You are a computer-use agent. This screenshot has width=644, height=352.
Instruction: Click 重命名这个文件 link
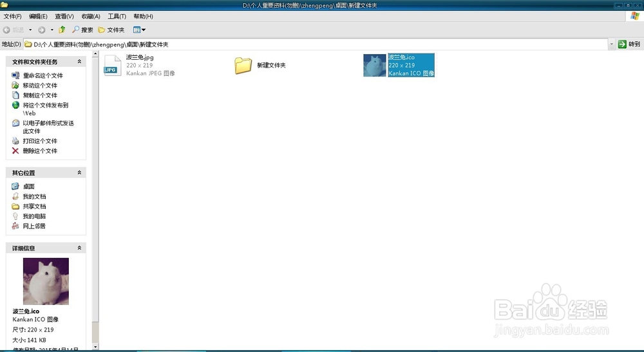click(x=43, y=75)
